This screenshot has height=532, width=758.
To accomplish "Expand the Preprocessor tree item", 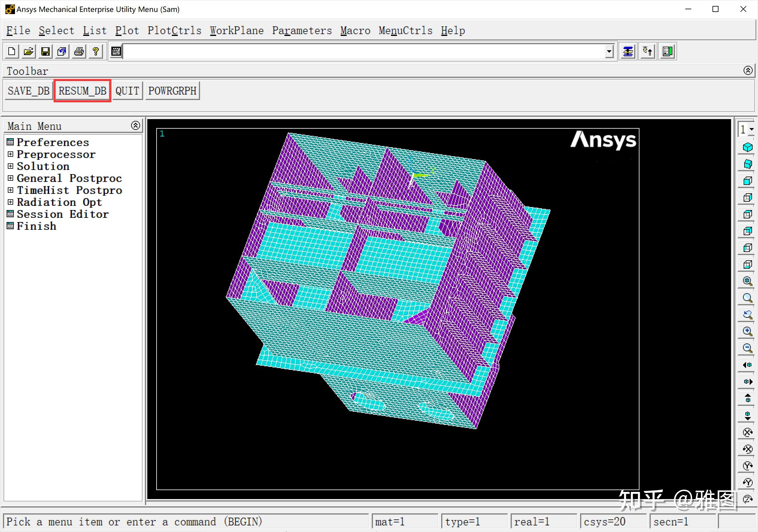I will click(x=10, y=154).
